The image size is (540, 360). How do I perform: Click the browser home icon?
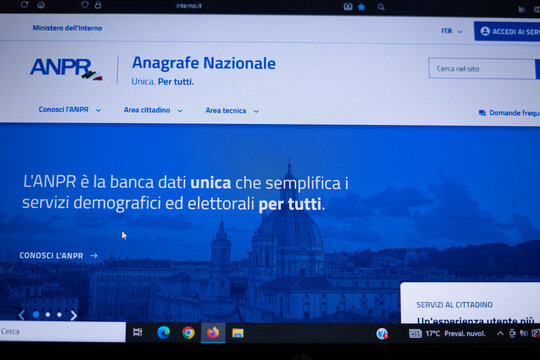[x=41, y=4]
